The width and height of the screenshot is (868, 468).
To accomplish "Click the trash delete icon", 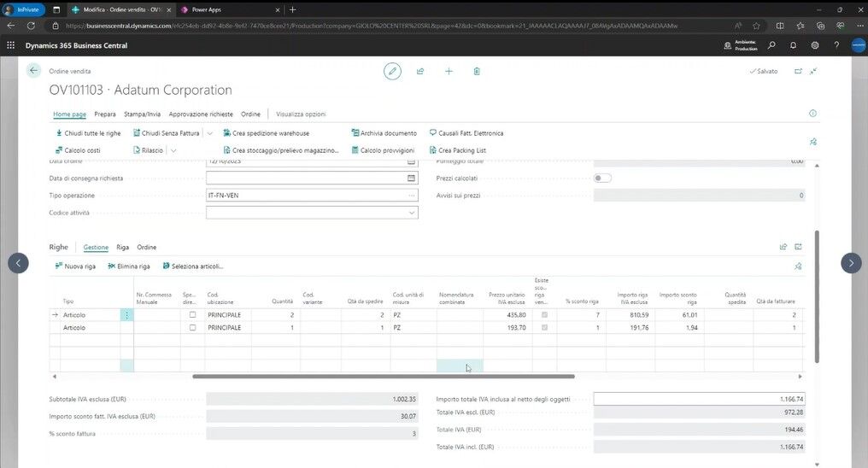I will 477,71.
